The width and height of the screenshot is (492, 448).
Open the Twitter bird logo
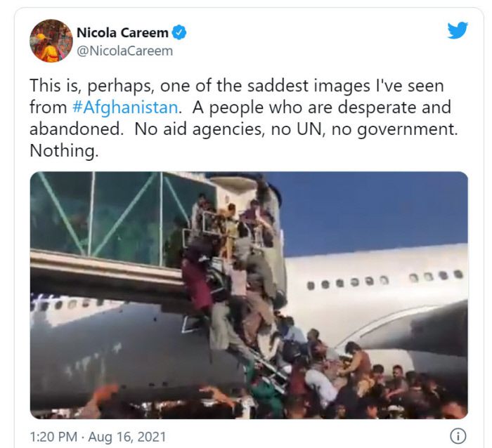458,30
